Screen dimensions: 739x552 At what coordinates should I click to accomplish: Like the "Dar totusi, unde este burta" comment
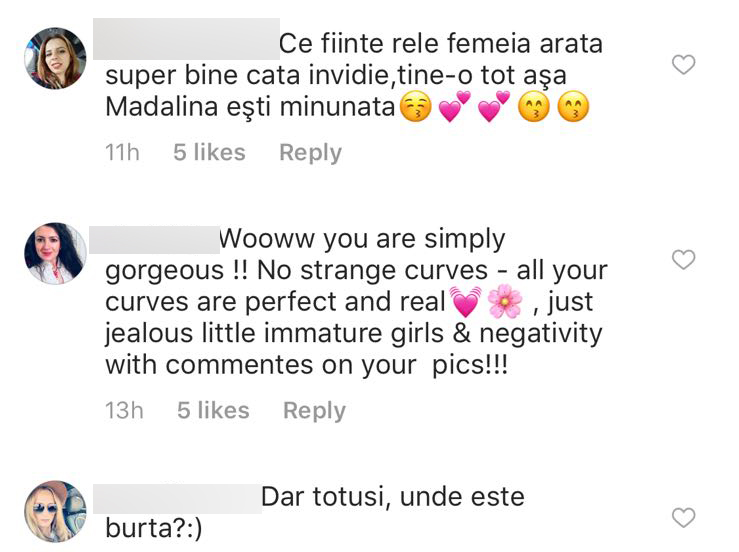click(x=683, y=517)
